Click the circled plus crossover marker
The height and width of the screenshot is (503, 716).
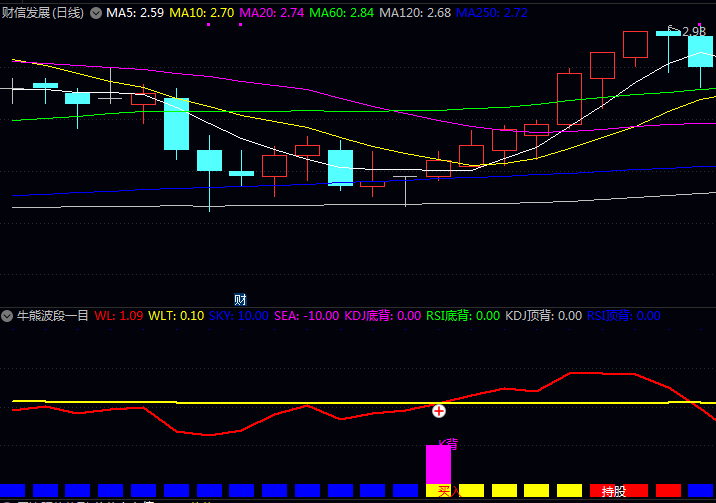[438, 410]
